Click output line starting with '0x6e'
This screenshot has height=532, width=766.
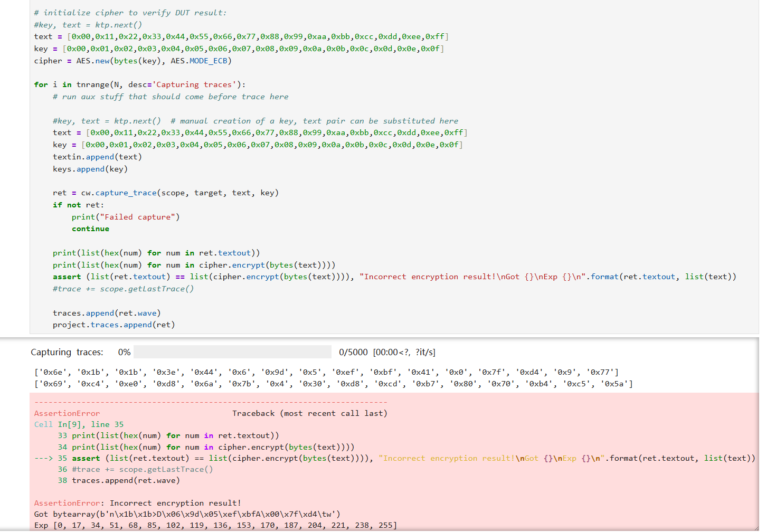pyautogui.click(x=326, y=372)
